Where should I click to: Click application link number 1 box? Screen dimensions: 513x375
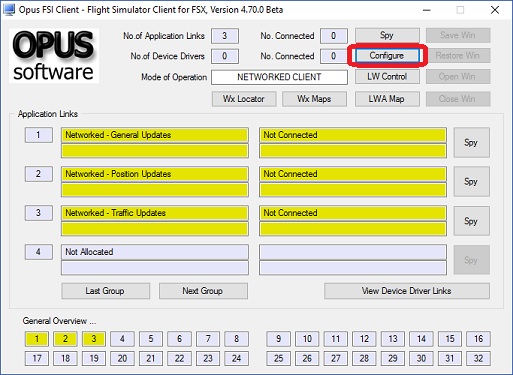(39, 135)
